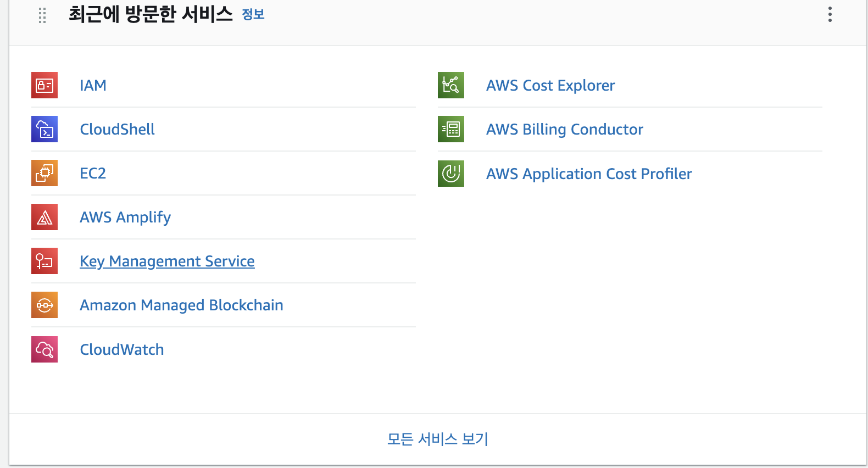
Task: Open AWS Cost Explorer link
Action: pyautogui.click(x=550, y=86)
